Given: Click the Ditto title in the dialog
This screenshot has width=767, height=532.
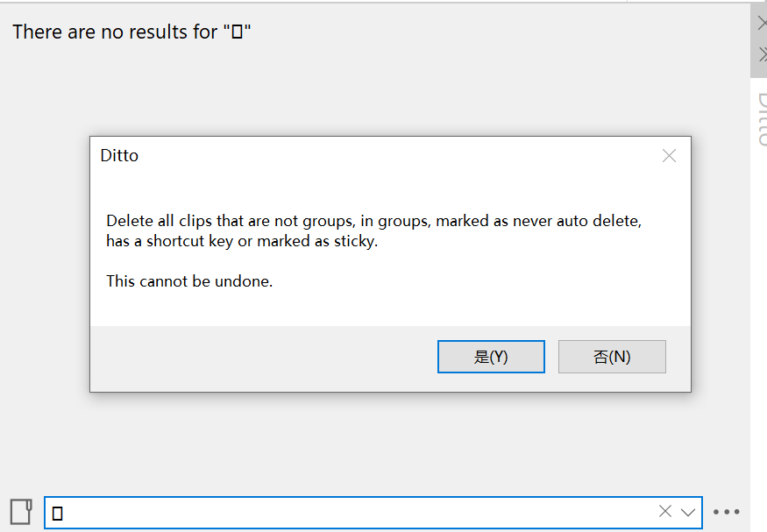Looking at the screenshot, I should pos(118,155).
